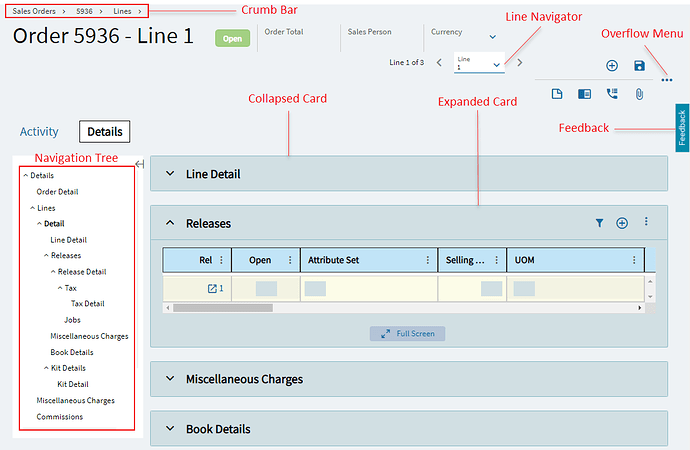Click Sales Orders in crumb bar
This screenshot has width=690, height=450.
34,11
